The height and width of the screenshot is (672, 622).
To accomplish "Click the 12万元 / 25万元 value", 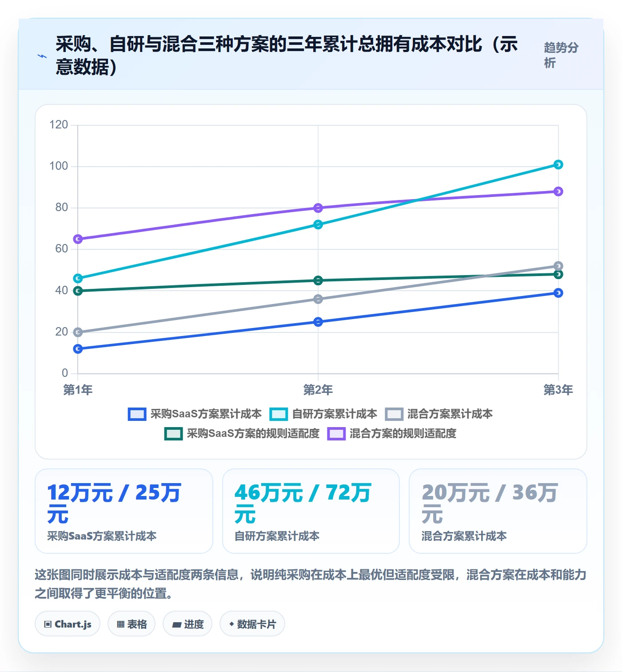I will pyautogui.click(x=114, y=504).
